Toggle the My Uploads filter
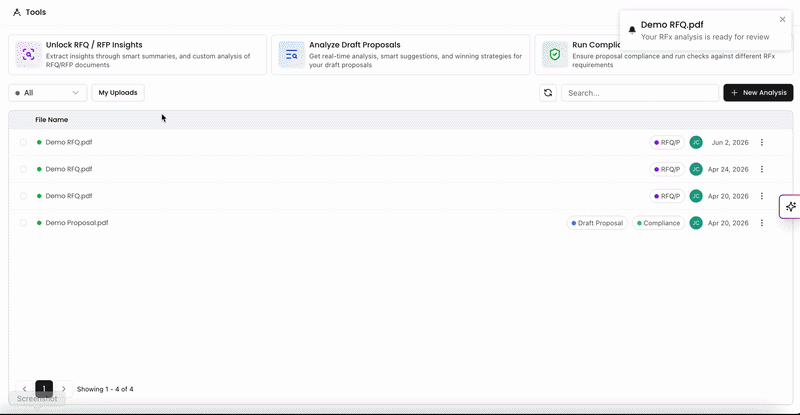800x415 pixels. point(118,93)
